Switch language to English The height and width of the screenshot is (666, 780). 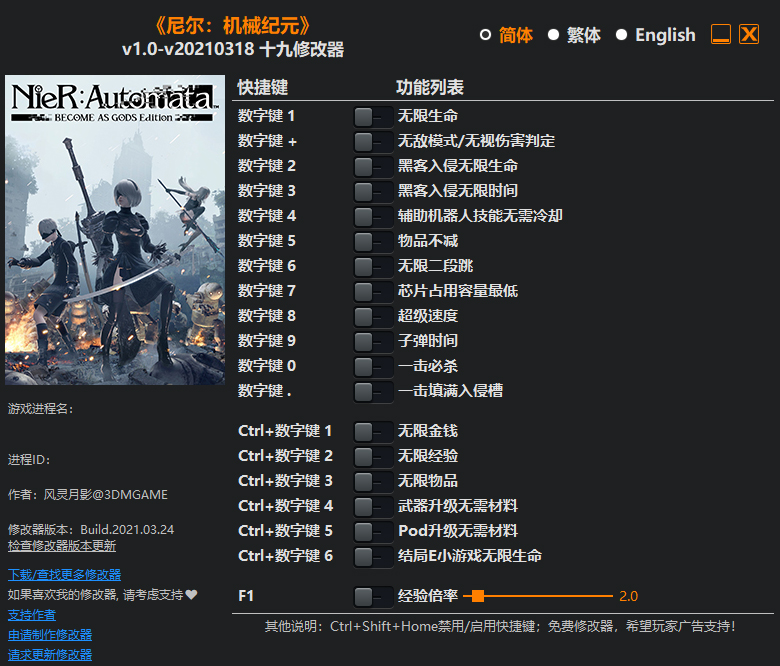click(x=621, y=35)
